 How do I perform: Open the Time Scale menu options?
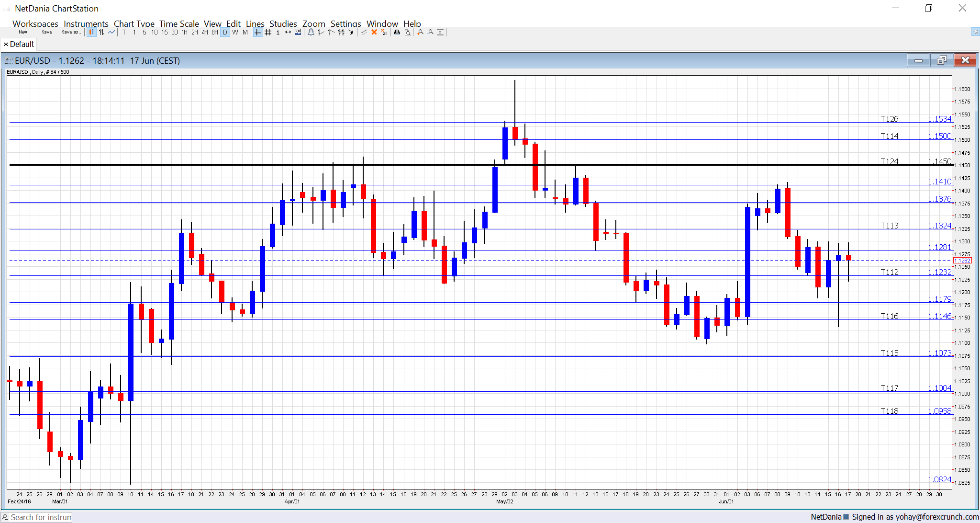point(179,23)
